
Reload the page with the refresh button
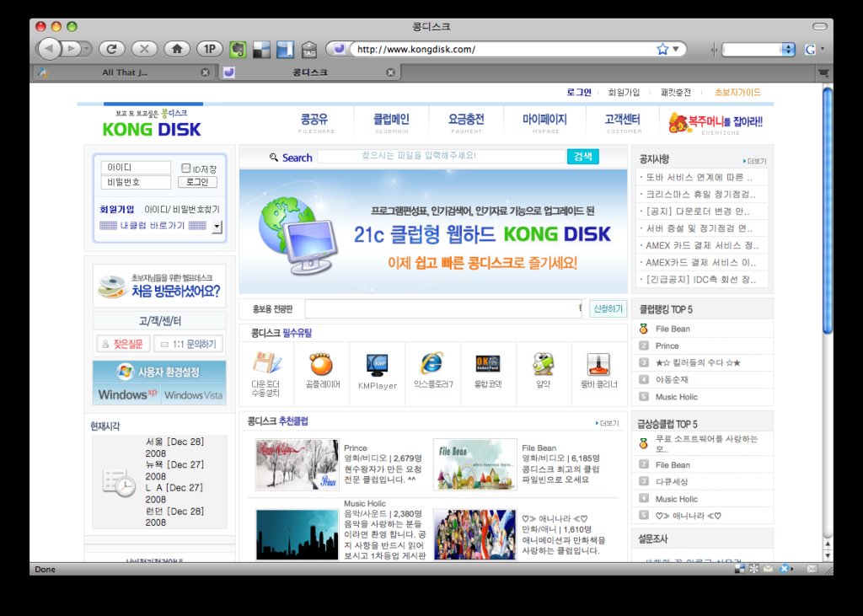(112, 49)
